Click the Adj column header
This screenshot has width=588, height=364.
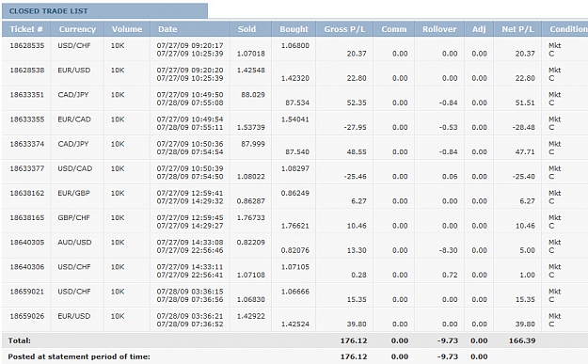click(x=479, y=29)
